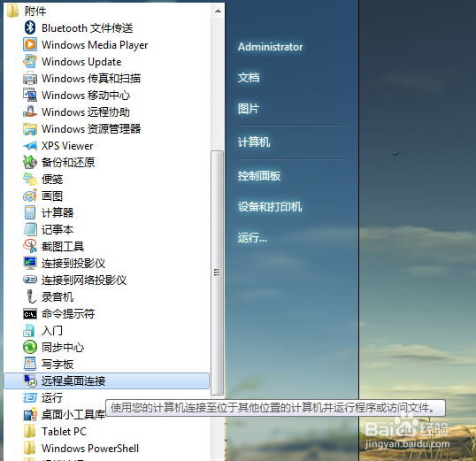Screen dimensions: 476x461
Task: Click the 画图 paint palette icon
Action: pyautogui.click(x=30, y=196)
